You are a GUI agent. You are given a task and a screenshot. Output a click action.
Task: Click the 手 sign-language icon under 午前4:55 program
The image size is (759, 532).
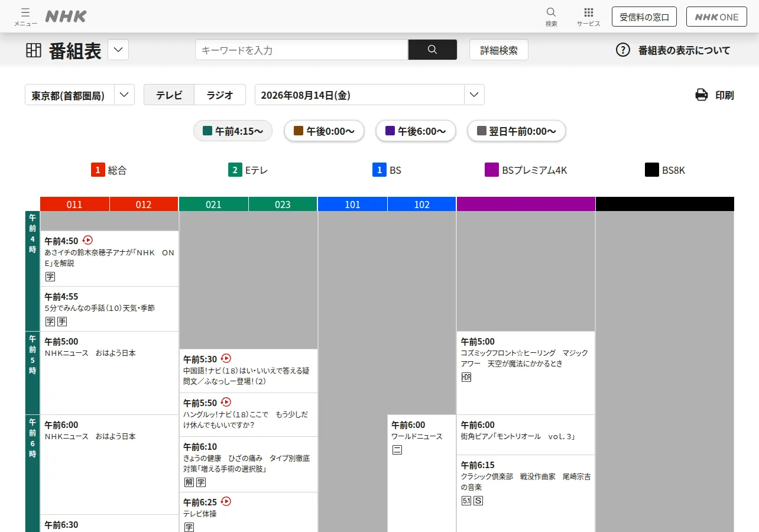click(x=62, y=322)
